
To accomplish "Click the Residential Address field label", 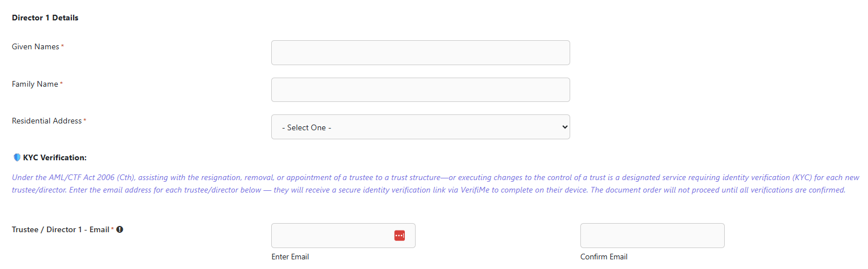I will tap(47, 121).
